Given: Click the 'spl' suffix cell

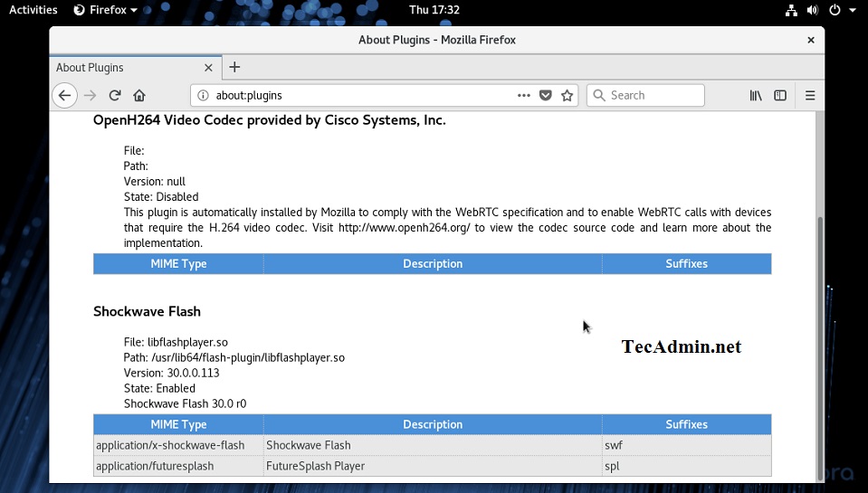Looking at the screenshot, I should click(686, 466).
